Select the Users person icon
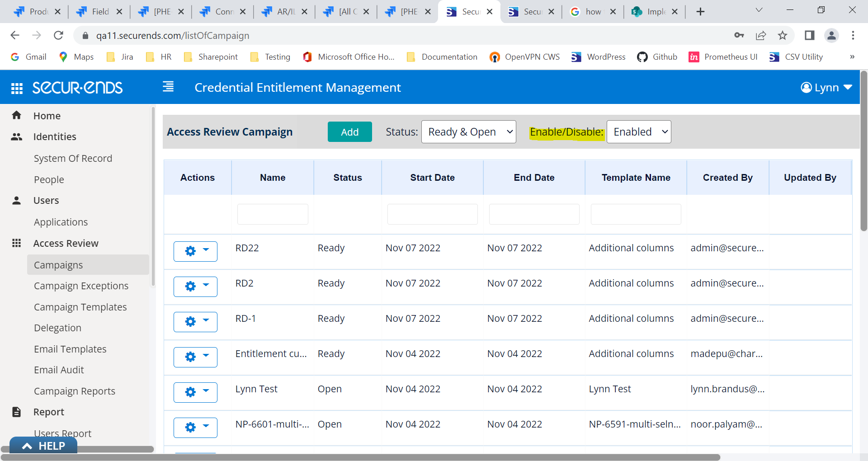 tap(17, 200)
